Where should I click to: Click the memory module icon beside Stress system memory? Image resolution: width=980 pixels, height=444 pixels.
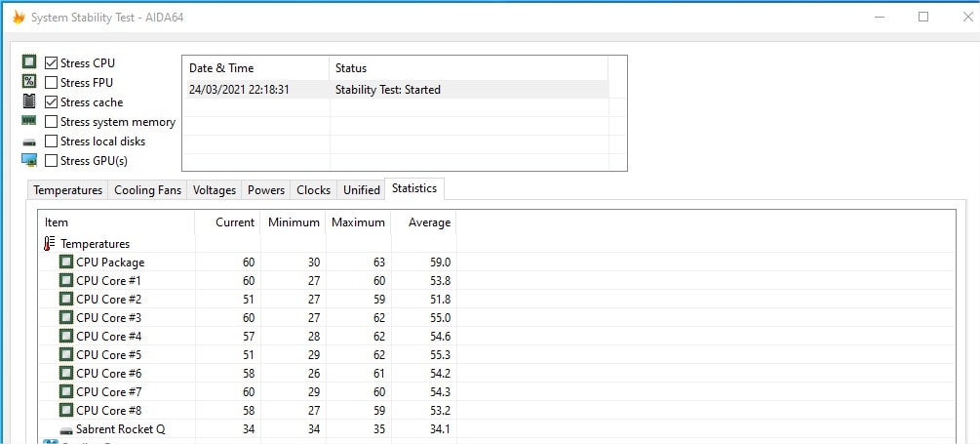(29, 121)
